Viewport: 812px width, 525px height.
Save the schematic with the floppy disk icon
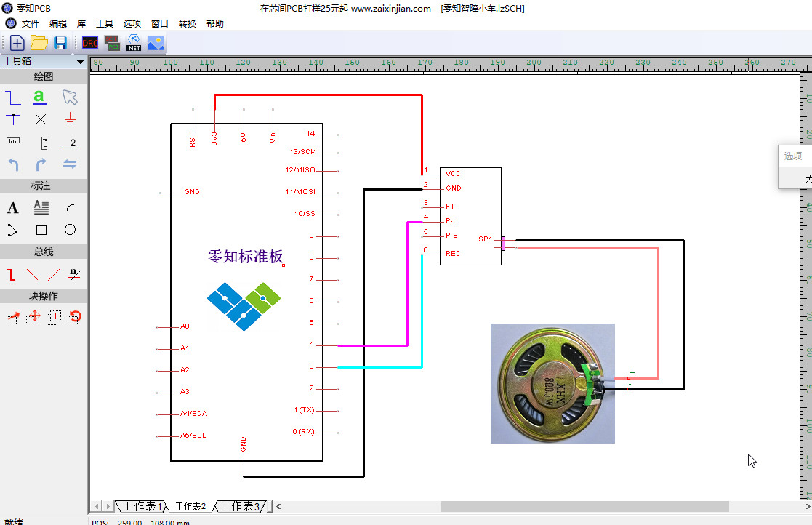point(60,43)
